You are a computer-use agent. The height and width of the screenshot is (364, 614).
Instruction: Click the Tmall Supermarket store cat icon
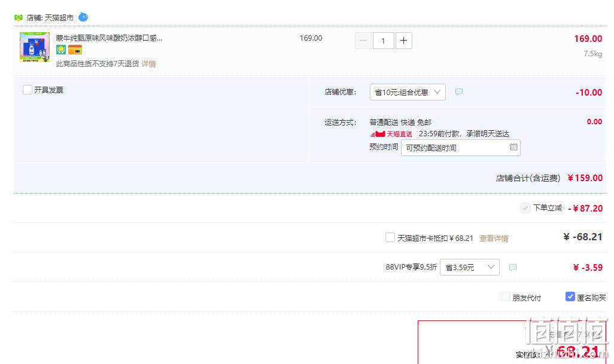click(x=19, y=17)
